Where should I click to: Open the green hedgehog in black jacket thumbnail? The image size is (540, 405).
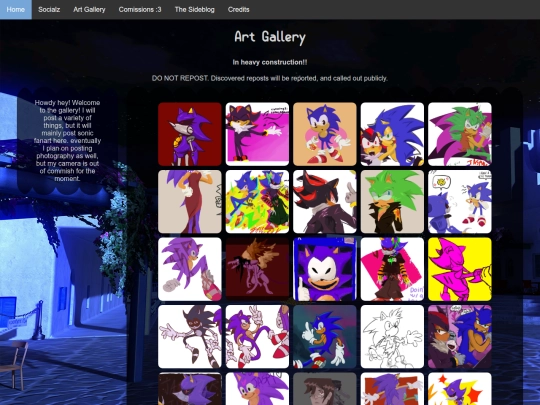click(x=392, y=201)
